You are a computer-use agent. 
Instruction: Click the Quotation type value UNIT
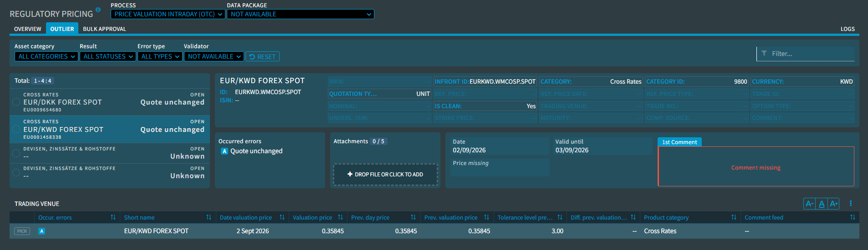click(423, 94)
